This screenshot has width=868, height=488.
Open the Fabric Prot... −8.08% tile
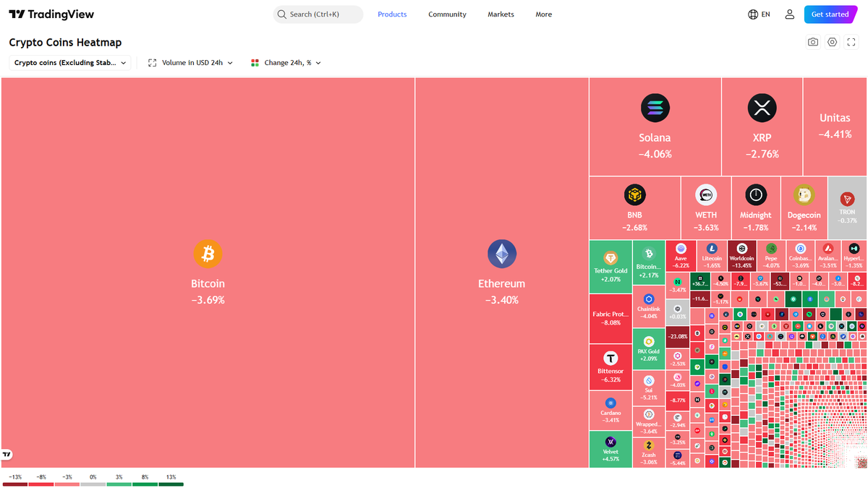pos(610,319)
